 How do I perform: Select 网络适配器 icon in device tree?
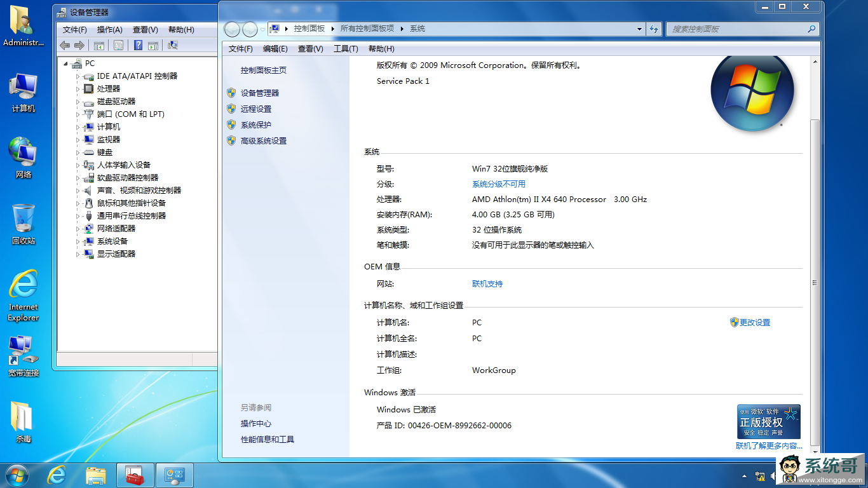pyautogui.click(x=89, y=229)
